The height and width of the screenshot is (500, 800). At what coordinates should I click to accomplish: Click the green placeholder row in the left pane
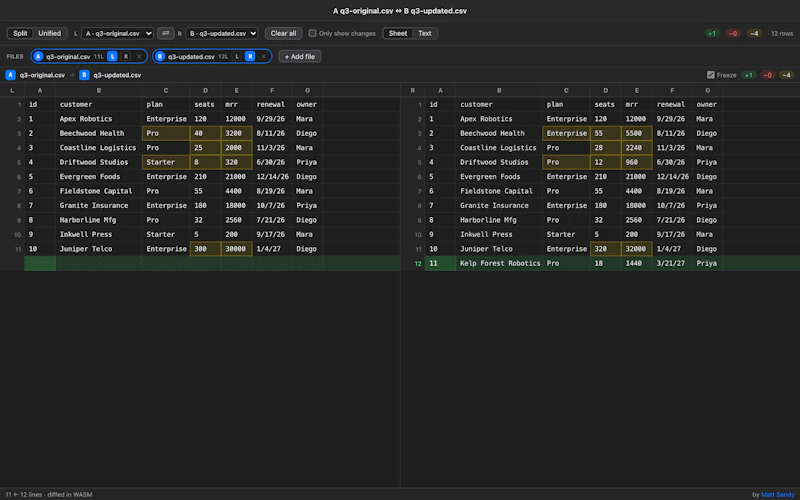pos(212,263)
